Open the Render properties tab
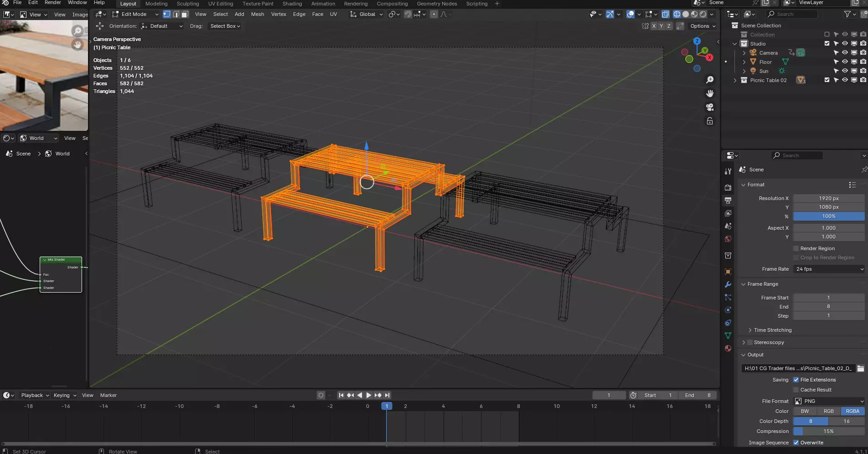The image size is (868, 454). tap(728, 187)
